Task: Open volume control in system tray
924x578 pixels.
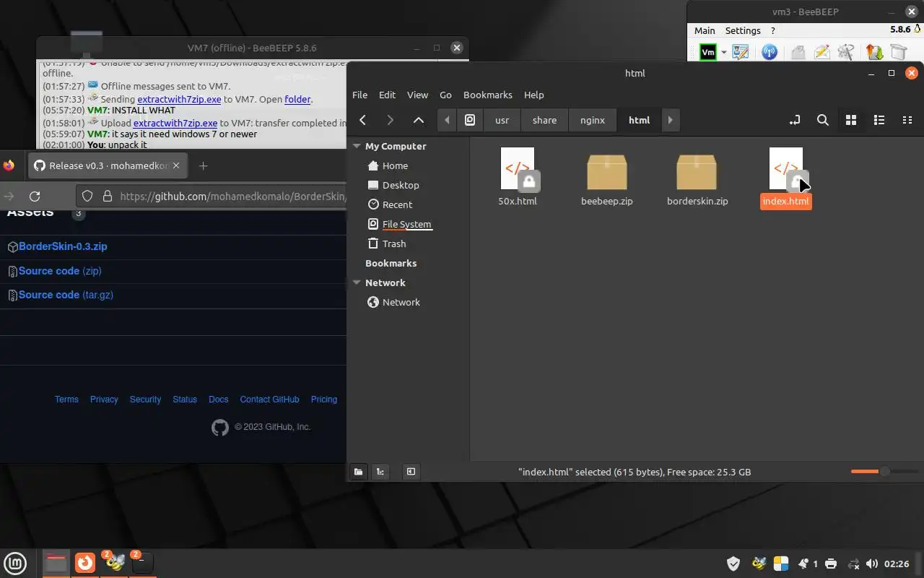Action: click(871, 564)
